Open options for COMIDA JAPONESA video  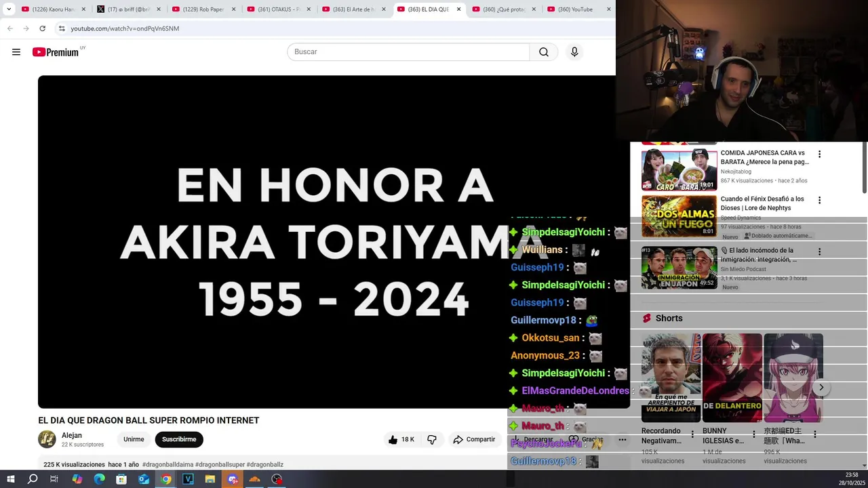pyautogui.click(x=819, y=155)
